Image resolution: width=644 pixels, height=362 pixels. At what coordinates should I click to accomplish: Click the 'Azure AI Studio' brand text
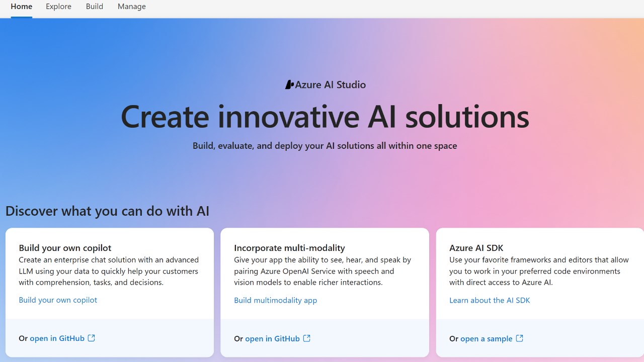(x=331, y=85)
